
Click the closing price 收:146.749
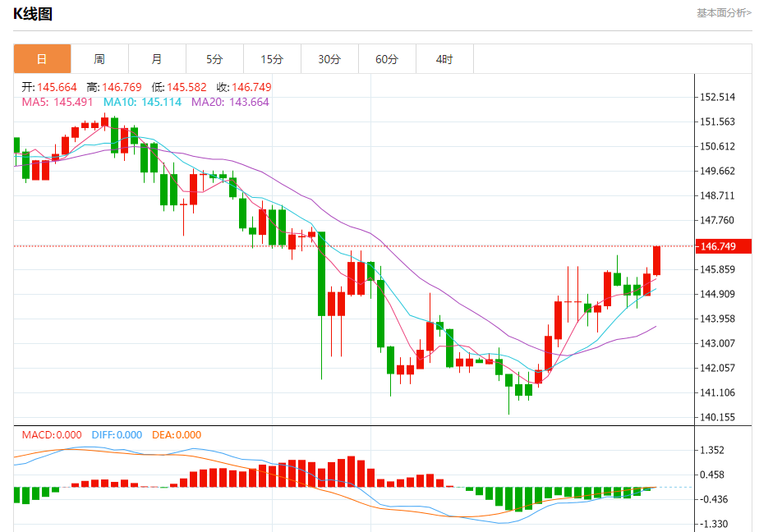(244, 87)
